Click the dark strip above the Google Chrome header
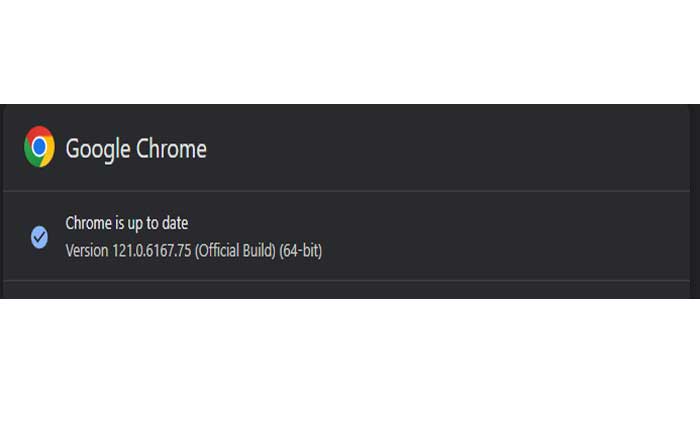This screenshot has height=430, width=700. [350, 112]
